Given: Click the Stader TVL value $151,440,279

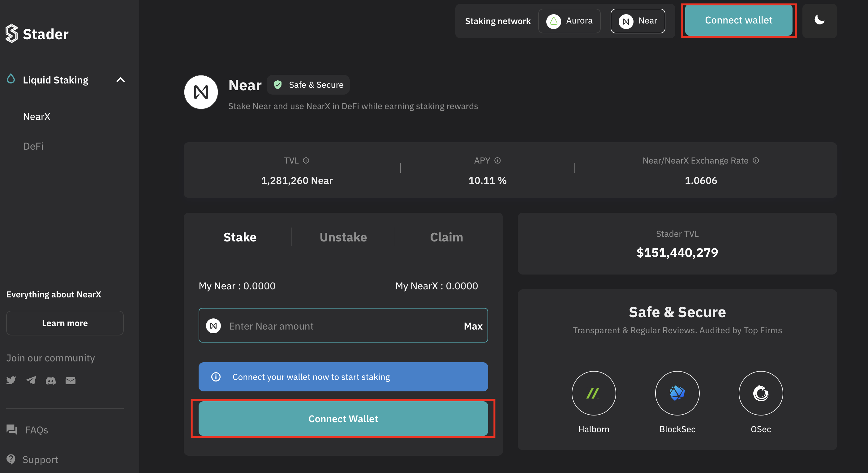Looking at the screenshot, I should (677, 253).
